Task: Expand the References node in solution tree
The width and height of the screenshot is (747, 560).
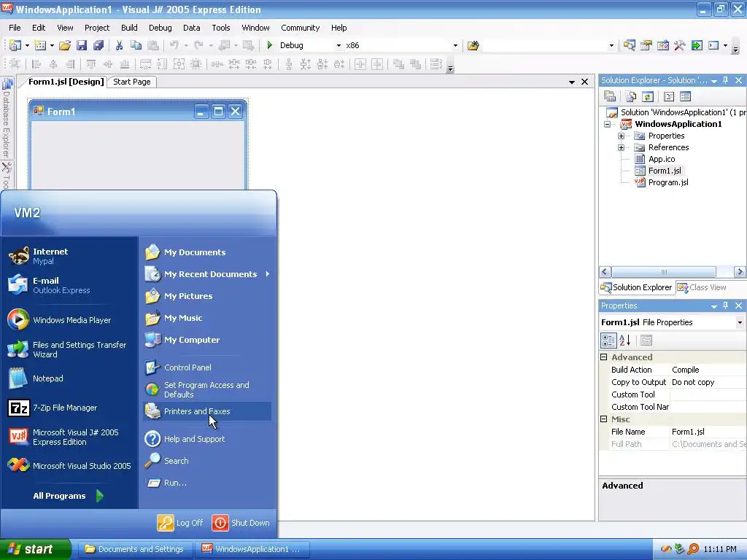Action: [622, 147]
